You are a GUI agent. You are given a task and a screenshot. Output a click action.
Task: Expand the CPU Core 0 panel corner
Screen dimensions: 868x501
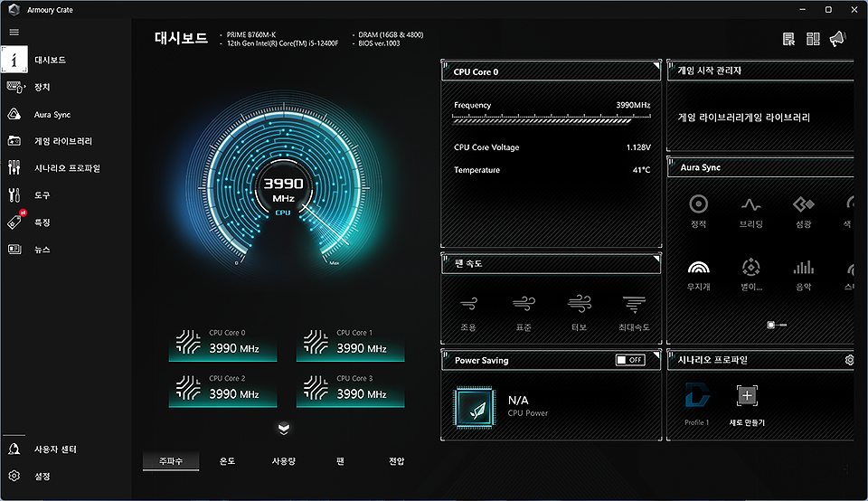click(x=655, y=70)
